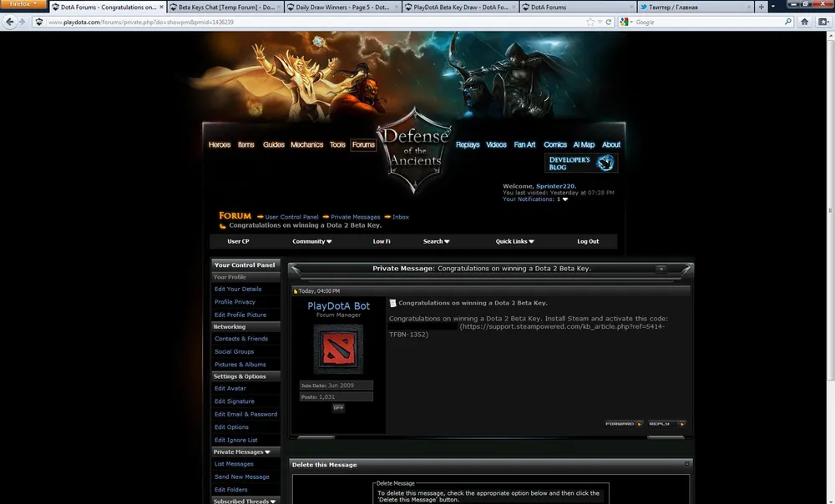Click the Inbox breadcrumb link
This screenshot has height=504, width=835.
[401, 217]
